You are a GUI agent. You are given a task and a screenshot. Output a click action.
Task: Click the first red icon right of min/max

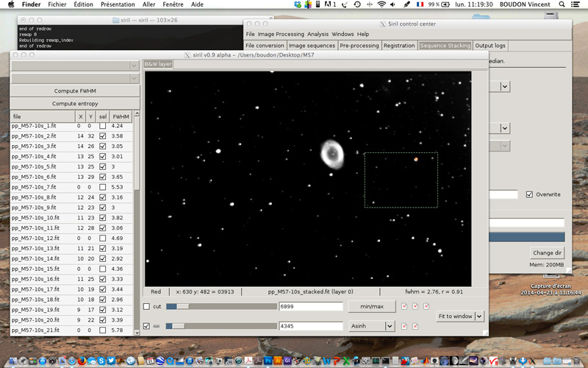click(404, 306)
